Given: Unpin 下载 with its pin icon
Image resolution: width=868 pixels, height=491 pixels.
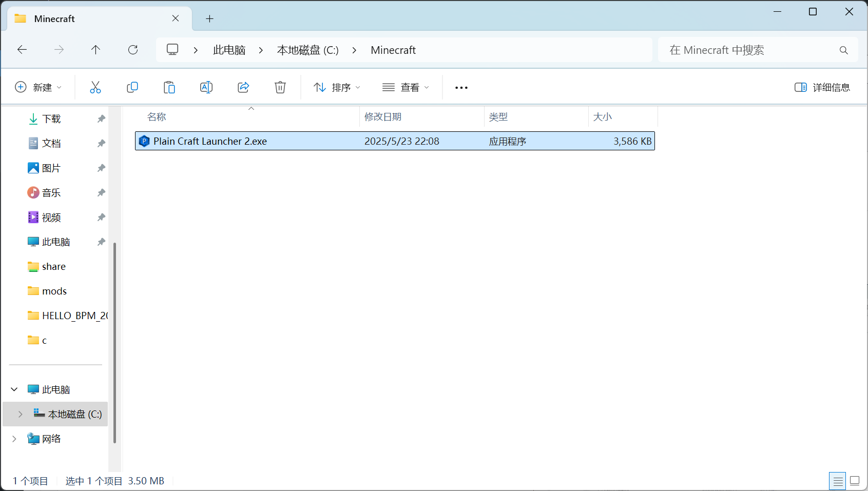Looking at the screenshot, I should [x=101, y=119].
